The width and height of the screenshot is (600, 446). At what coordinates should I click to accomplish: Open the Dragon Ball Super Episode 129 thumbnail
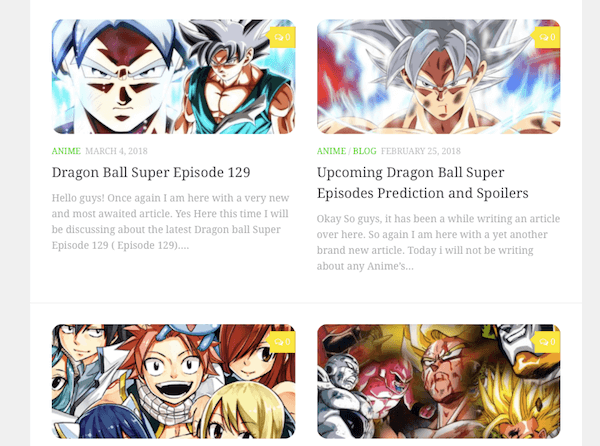tap(173, 77)
